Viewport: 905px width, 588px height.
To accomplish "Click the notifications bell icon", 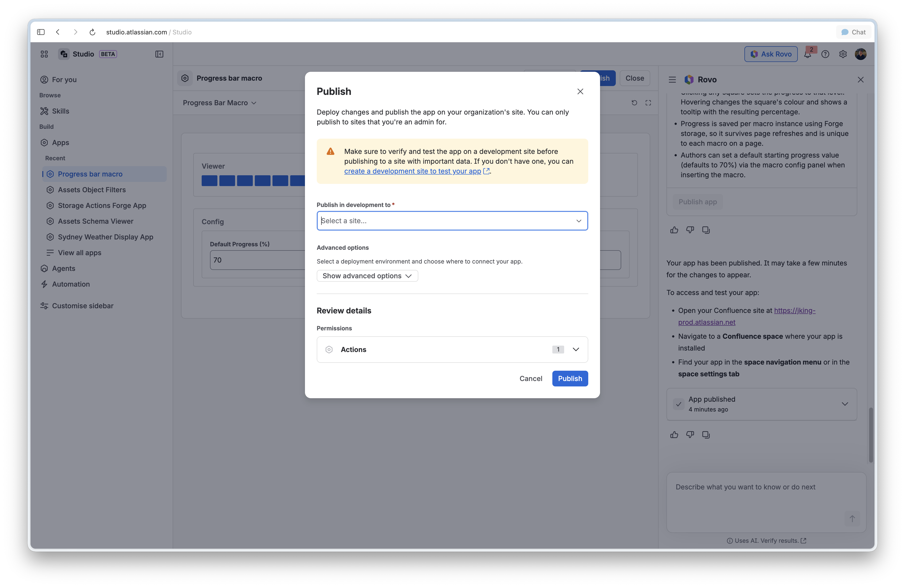I will (x=808, y=54).
